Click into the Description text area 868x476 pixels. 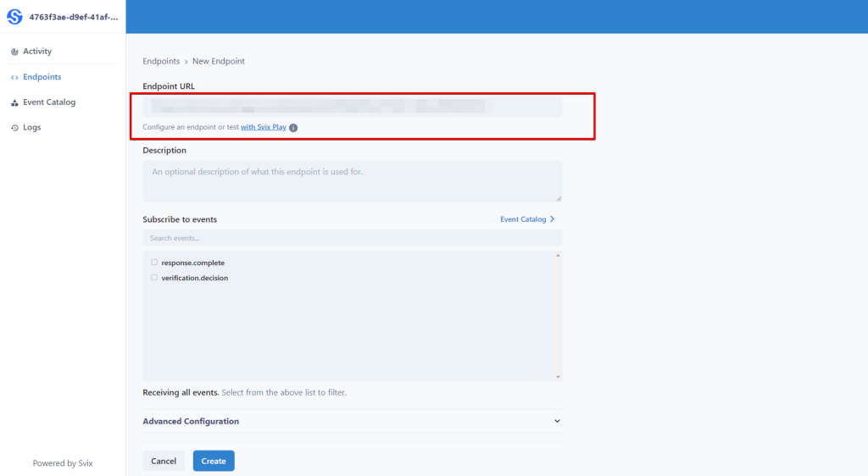352,181
